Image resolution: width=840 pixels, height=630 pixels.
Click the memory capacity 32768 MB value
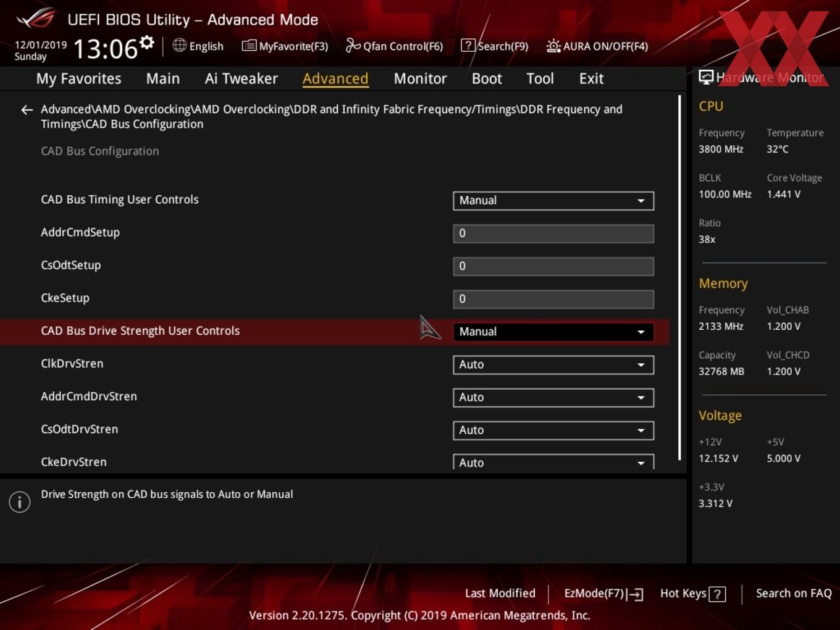pos(721,371)
